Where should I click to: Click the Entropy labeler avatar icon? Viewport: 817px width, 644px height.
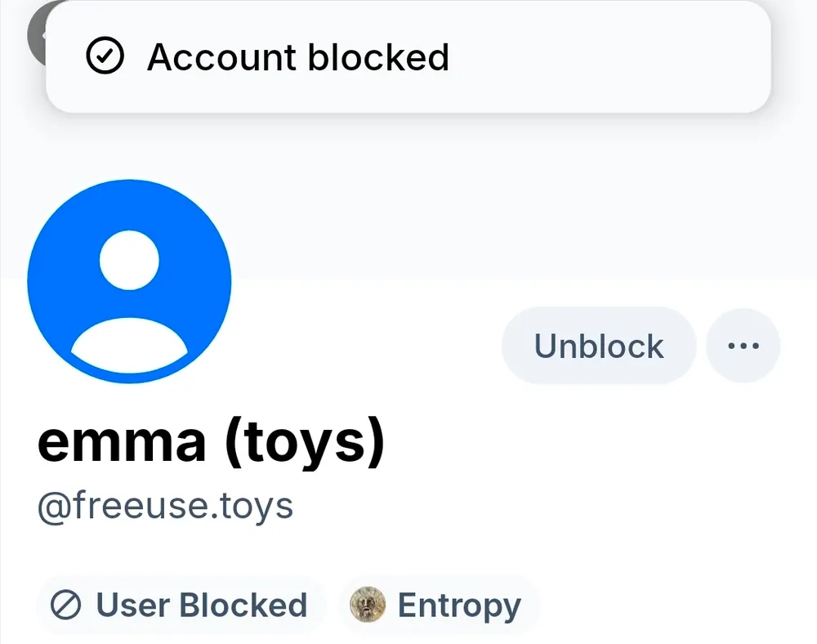(368, 606)
